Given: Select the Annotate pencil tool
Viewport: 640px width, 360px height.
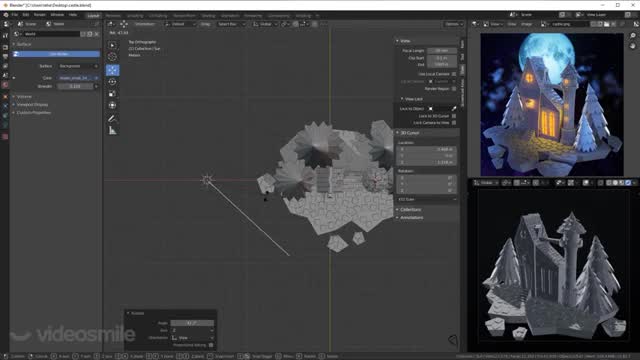Looking at the screenshot, I should pos(113,119).
